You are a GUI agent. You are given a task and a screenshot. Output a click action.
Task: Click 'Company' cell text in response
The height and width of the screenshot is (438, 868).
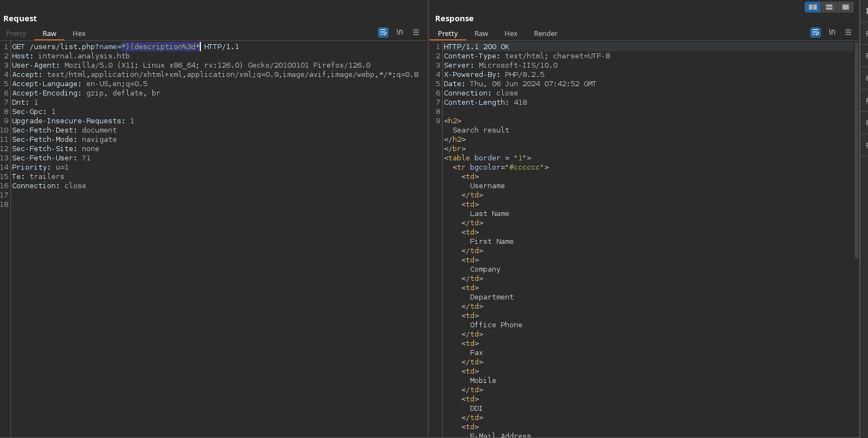pyautogui.click(x=485, y=269)
